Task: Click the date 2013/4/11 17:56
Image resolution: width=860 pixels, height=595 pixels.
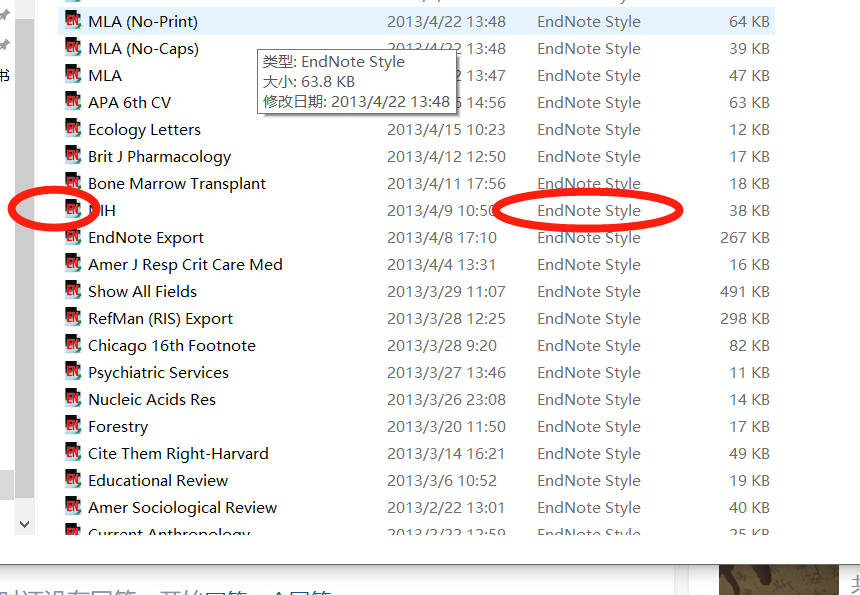Action: (446, 183)
